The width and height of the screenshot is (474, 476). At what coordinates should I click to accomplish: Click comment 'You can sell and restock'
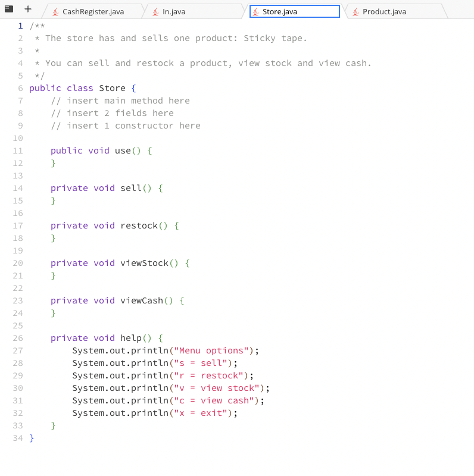[x=203, y=64]
